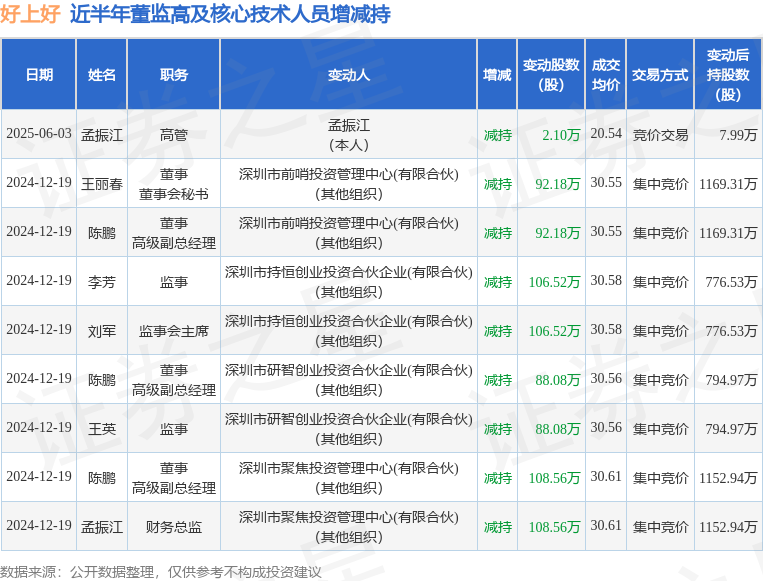Click the 成交均价 column header

(606, 74)
